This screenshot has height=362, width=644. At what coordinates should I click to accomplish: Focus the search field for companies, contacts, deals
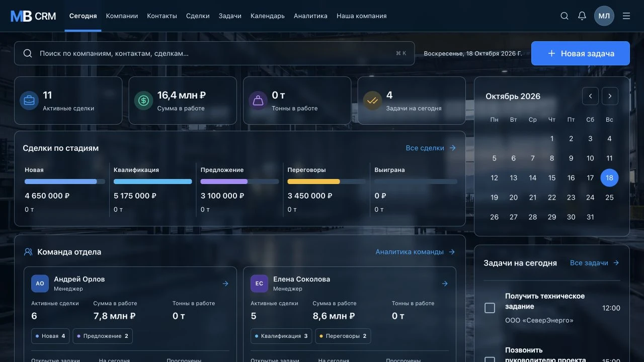(214, 53)
